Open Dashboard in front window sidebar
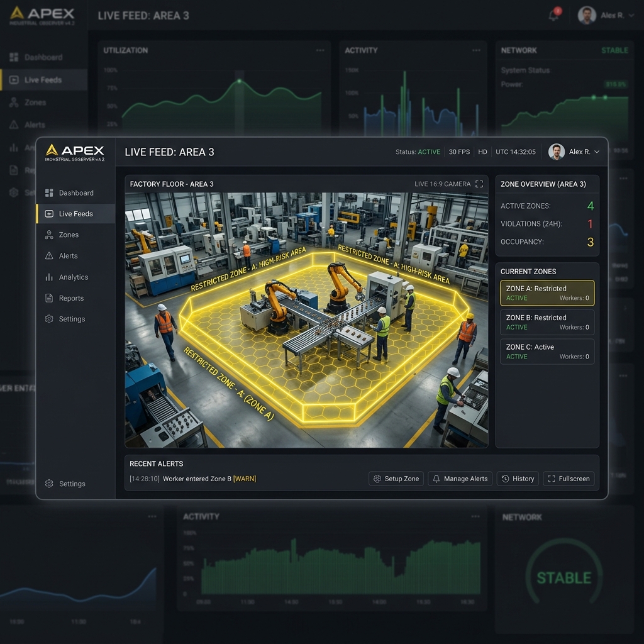Image resolution: width=644 pixels, height=644 pixels. pos(75,192)
